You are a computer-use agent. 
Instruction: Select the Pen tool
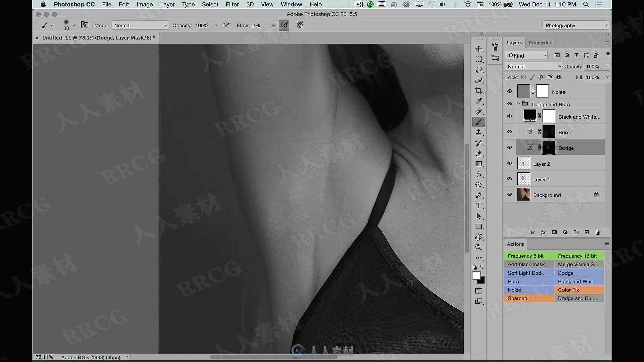(x=479, y=195)
